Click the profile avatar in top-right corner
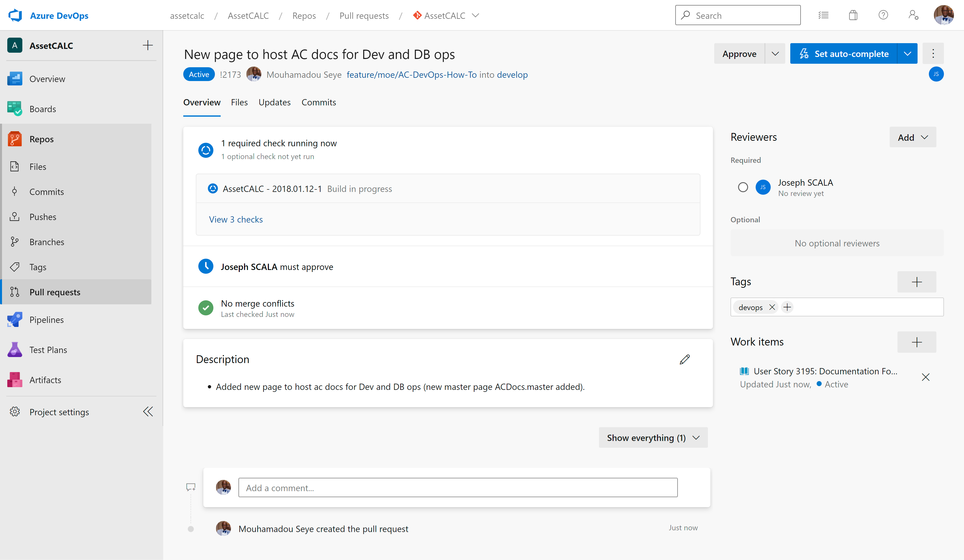The width and height of the screenshot is (964, 560). (944, 15)
